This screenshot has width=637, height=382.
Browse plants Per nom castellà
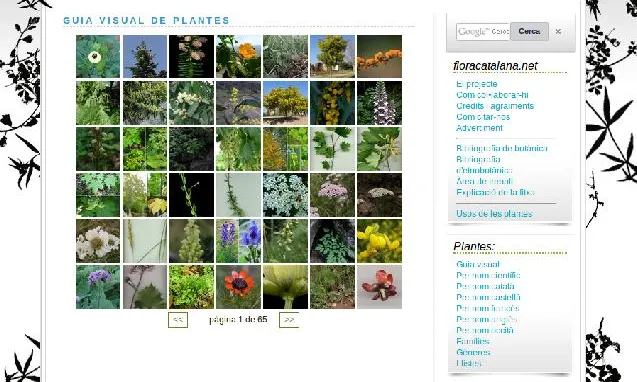click(x=488, y=297)
